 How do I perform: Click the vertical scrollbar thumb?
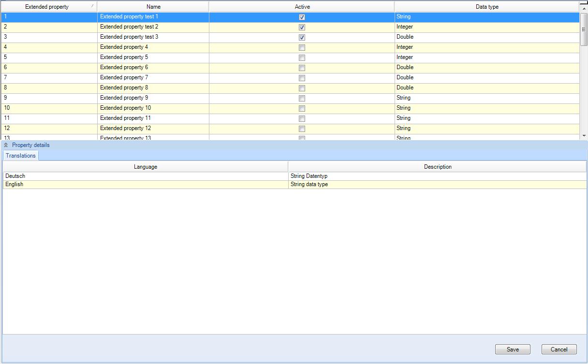click(x=584, y=29)
